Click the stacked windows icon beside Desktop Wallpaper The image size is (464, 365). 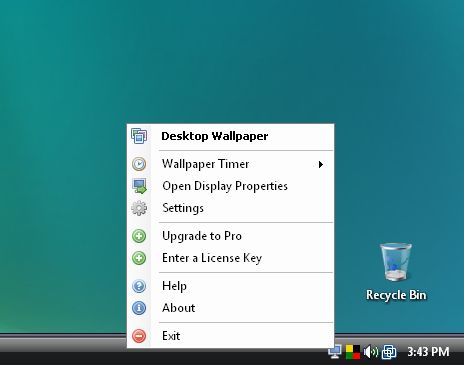coord(139,136)
